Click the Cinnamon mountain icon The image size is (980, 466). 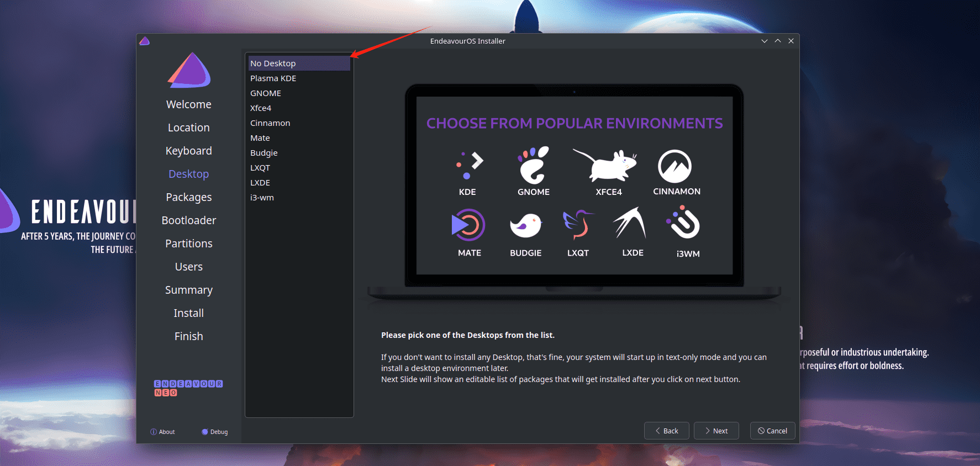[675, 166]
